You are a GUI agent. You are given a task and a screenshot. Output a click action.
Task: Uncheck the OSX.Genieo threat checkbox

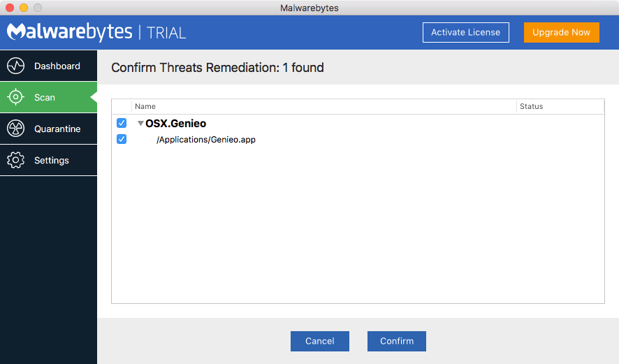point(122,123)
